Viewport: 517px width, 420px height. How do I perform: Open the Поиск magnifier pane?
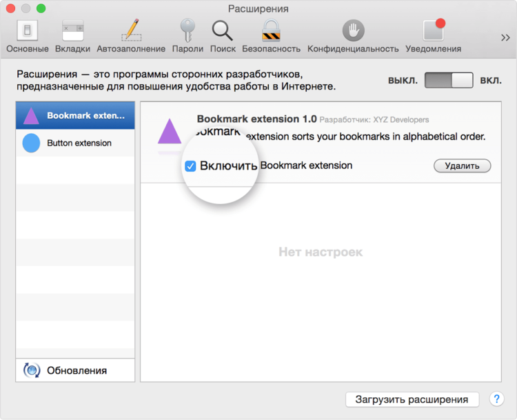tap(223, 37)
